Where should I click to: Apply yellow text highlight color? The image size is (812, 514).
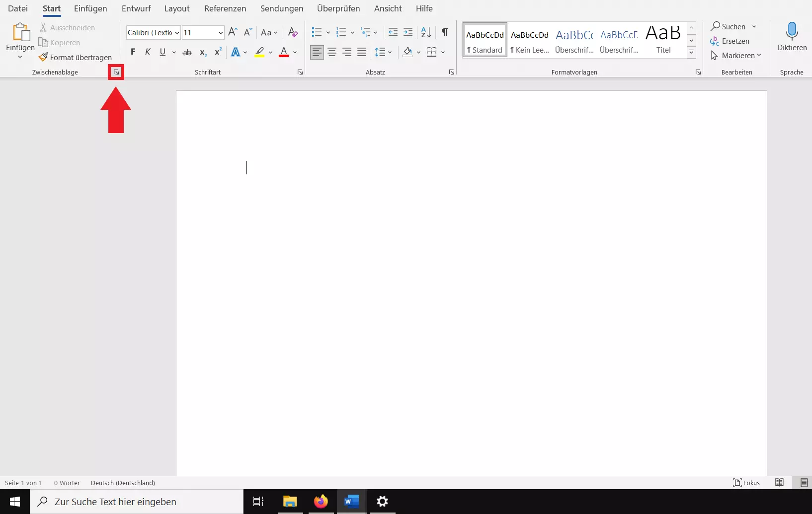coord(259,52)
